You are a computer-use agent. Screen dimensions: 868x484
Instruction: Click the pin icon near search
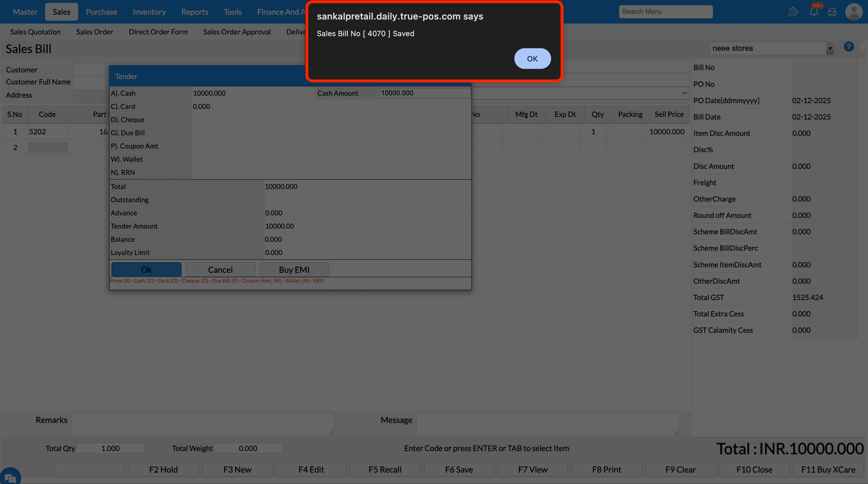pyautogui.click(x=793, y=12)
